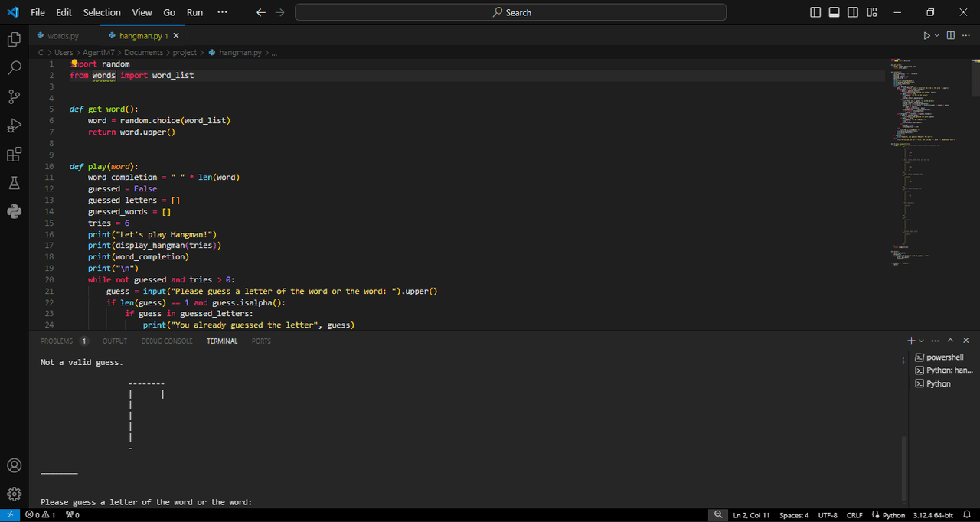Open the Source Control view
Screen dimensions: 980x522
point(14,96)
